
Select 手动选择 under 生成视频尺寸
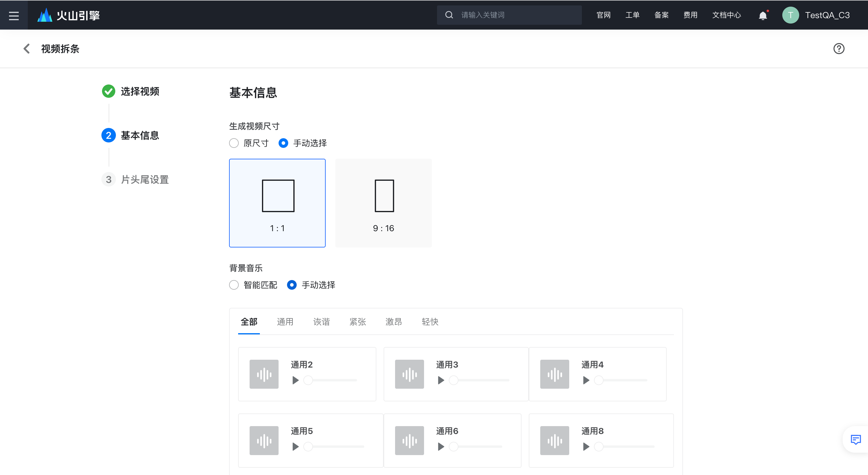tap(283, 143)
